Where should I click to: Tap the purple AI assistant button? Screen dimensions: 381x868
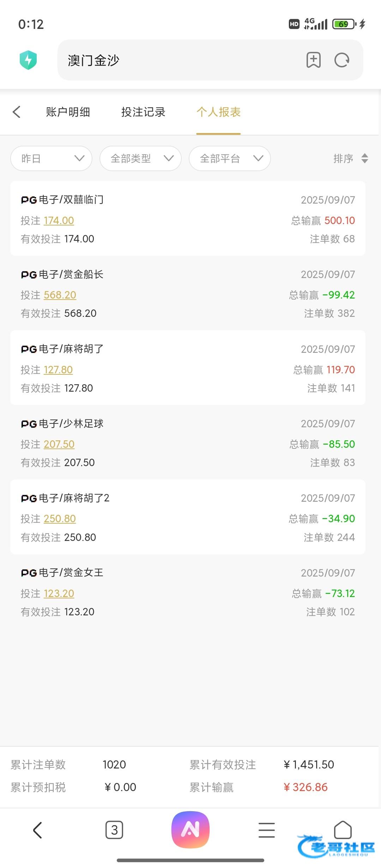click(190, 830)
